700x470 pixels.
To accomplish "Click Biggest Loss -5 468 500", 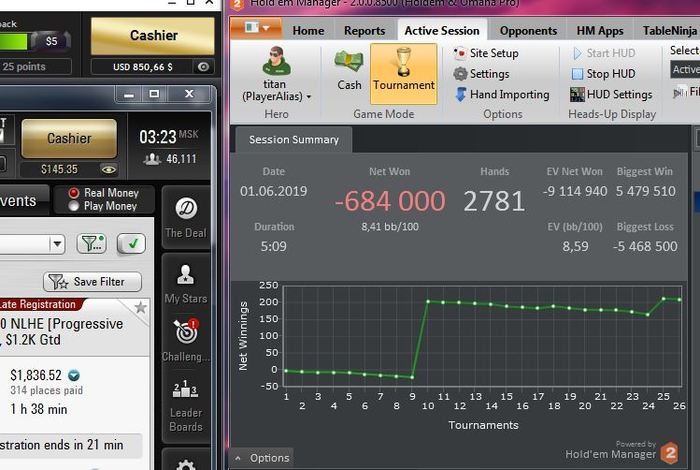I will [x=645, y=246].
